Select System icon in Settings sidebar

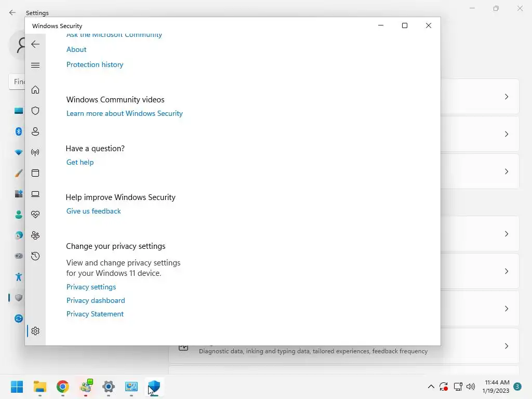[x=19, y=111]
